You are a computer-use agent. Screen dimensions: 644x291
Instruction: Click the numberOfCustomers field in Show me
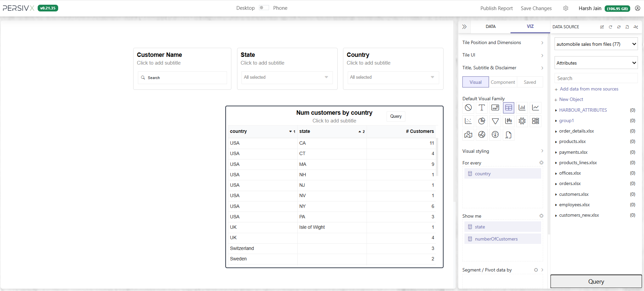503,239
